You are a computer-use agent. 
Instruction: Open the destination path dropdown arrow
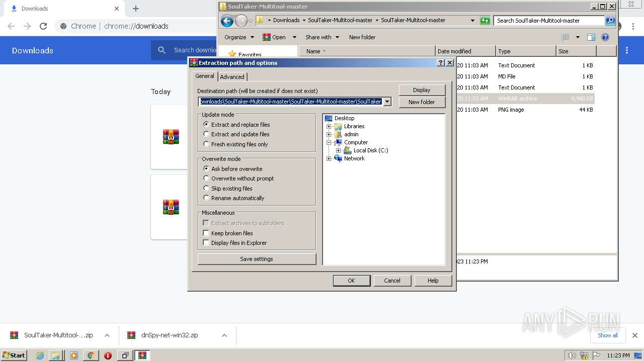[387, 102]
